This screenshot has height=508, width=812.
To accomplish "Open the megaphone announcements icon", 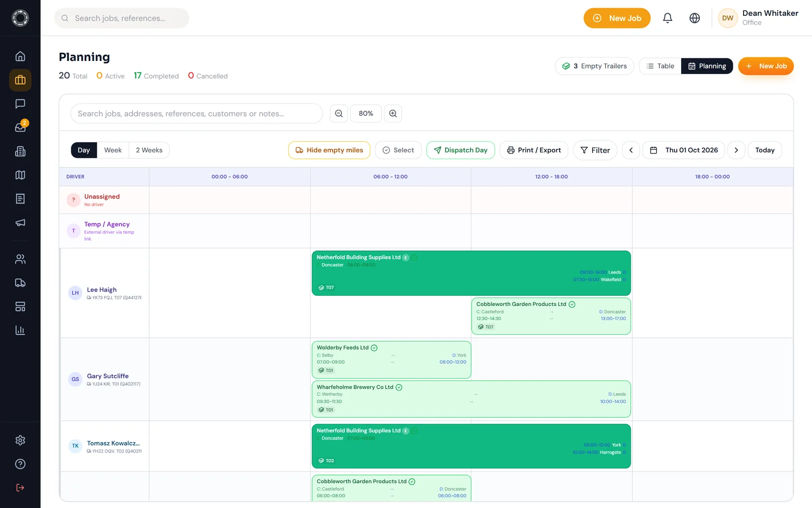I will click(20, 223).
